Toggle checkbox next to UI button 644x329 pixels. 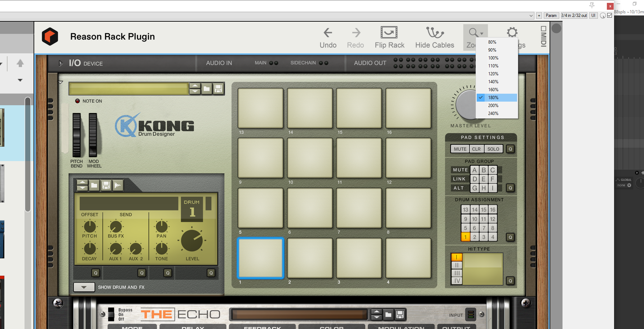point(609,15)
